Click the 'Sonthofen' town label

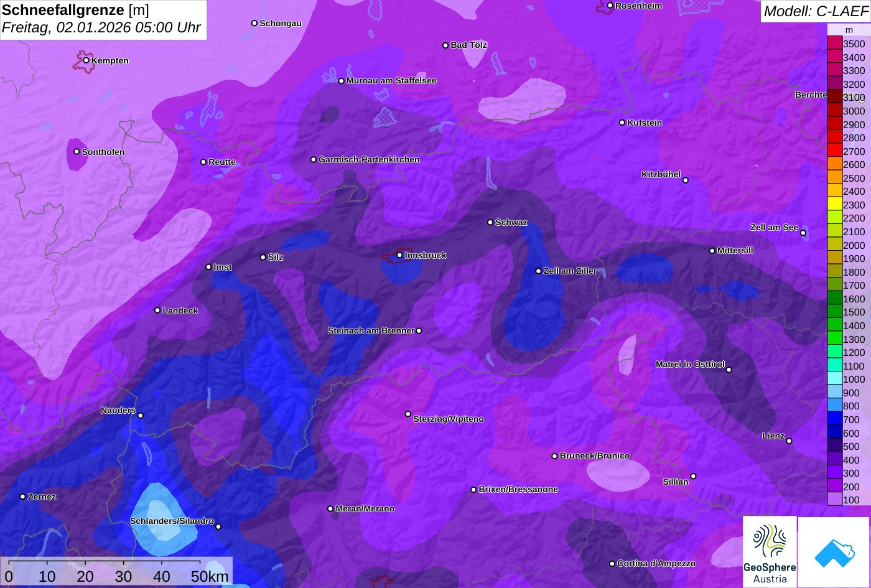pyautogui.click(x=103, y=152)
